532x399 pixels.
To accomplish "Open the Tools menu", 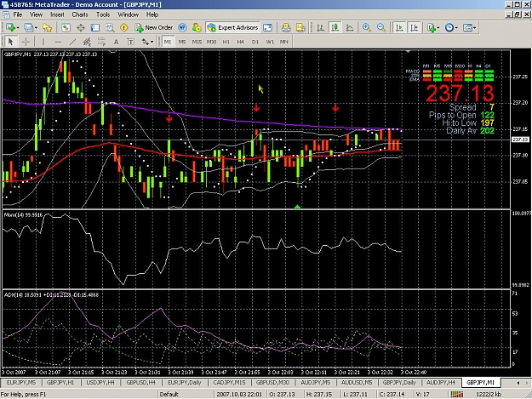I will (103, 14).
